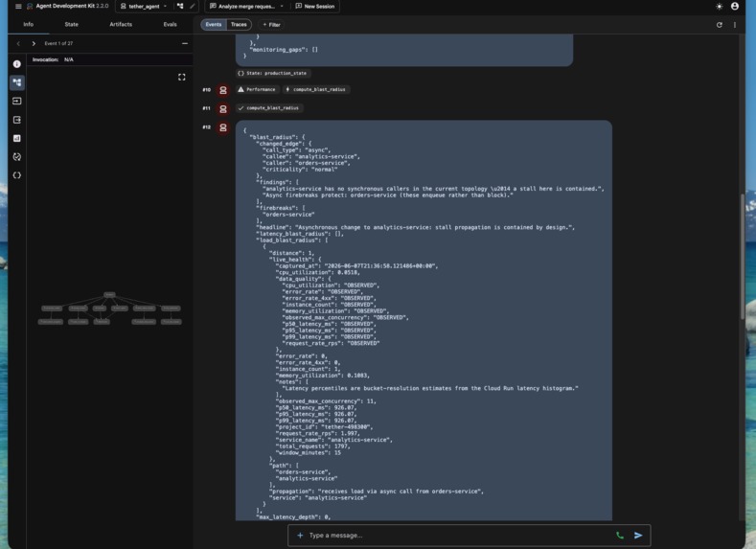Click the agent avatar for event #10
The width and height of the screenshot is (756, 549).
point(222,90)
